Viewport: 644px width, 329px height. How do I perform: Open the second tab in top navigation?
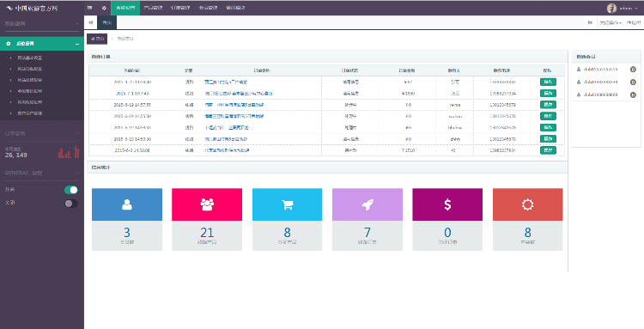tap(153, 8)
